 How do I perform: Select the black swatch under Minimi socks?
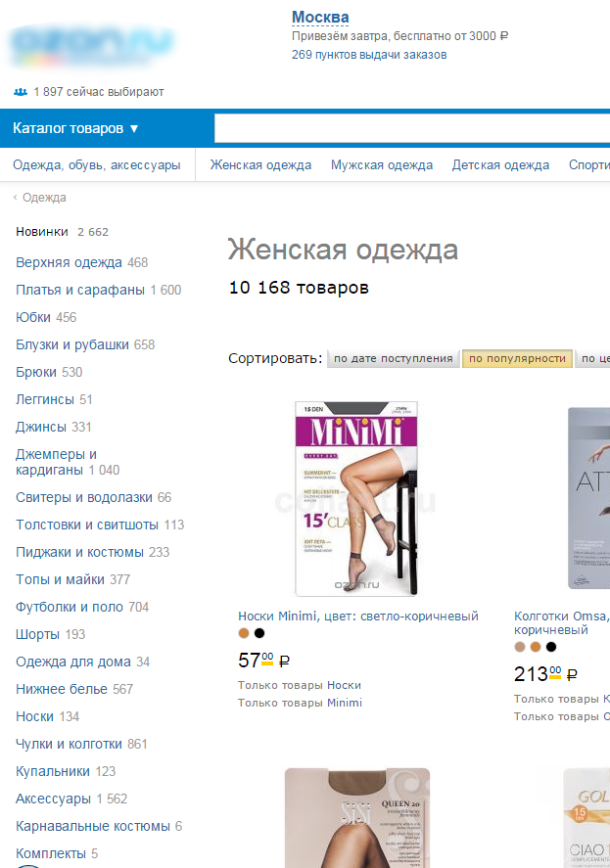pos(259,633)
